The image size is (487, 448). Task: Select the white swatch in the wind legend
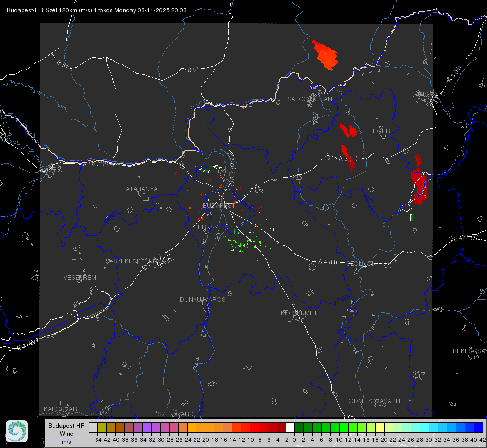click(x=290, y=427)
